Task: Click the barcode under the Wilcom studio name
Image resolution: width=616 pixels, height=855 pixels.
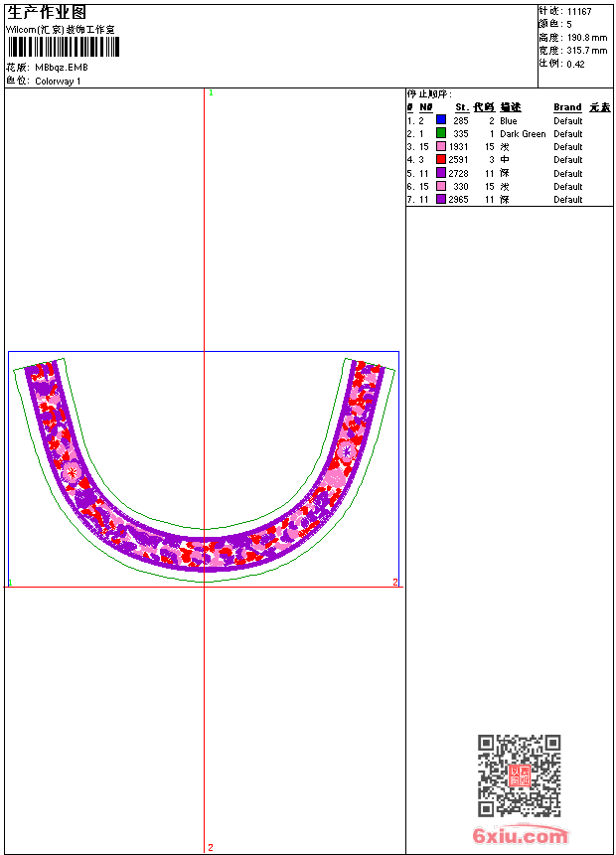Action: coord(64,47)
